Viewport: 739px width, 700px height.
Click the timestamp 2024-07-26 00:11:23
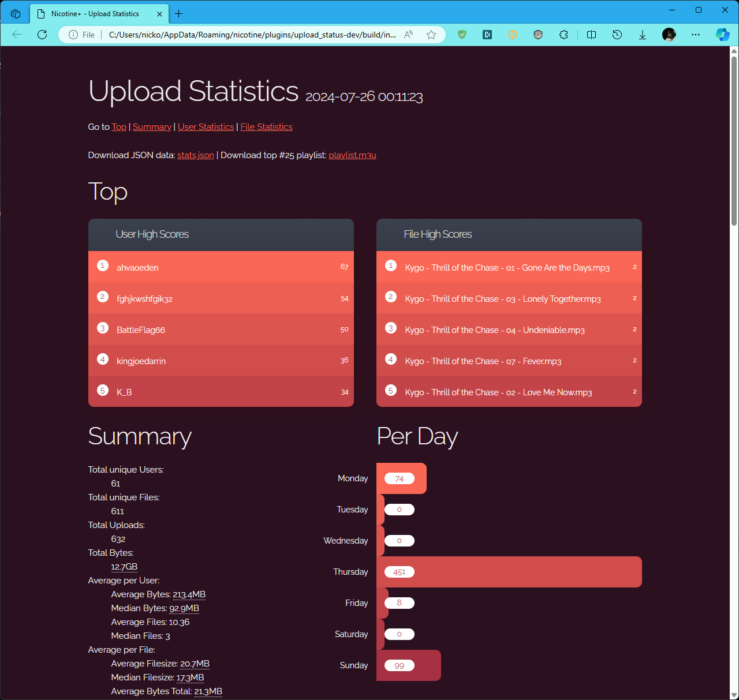click(x=364, y=97)
